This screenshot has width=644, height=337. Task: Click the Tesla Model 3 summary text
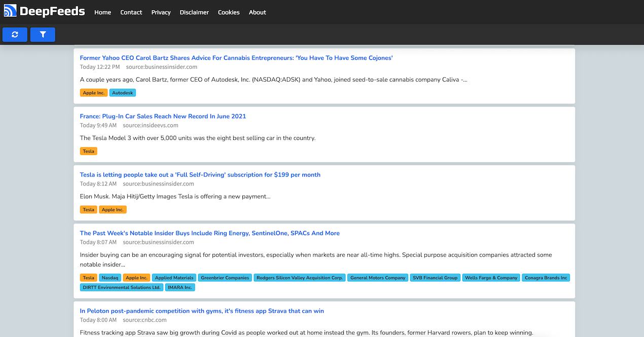pyautogui.click(x=198, y=138)
